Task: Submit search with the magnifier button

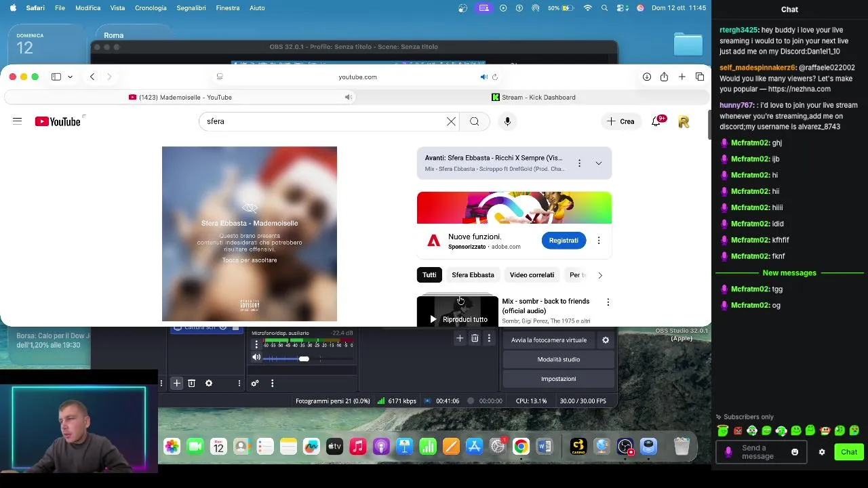Action: 474,121
